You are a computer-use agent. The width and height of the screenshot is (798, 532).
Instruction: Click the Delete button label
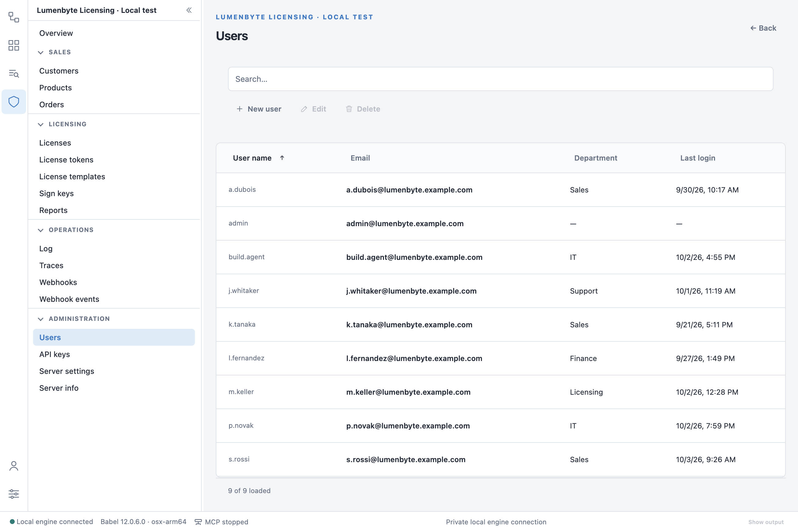pyautogui.click(x=368, y=109)
